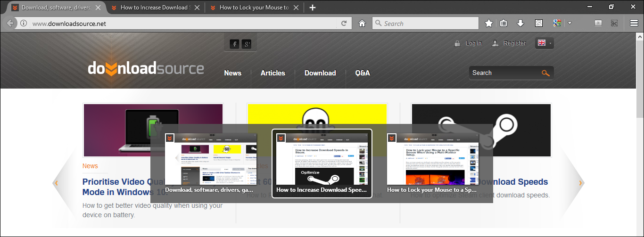This screenshot has width=644, height=237.
Task: Click the Log in link
Action: pyautogui.click(x=473, y=43)
